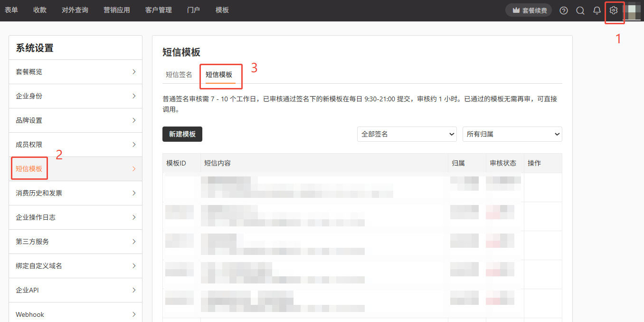Click the chevron next to 第三方服务
644x322 pixels.
pos(134,242)
